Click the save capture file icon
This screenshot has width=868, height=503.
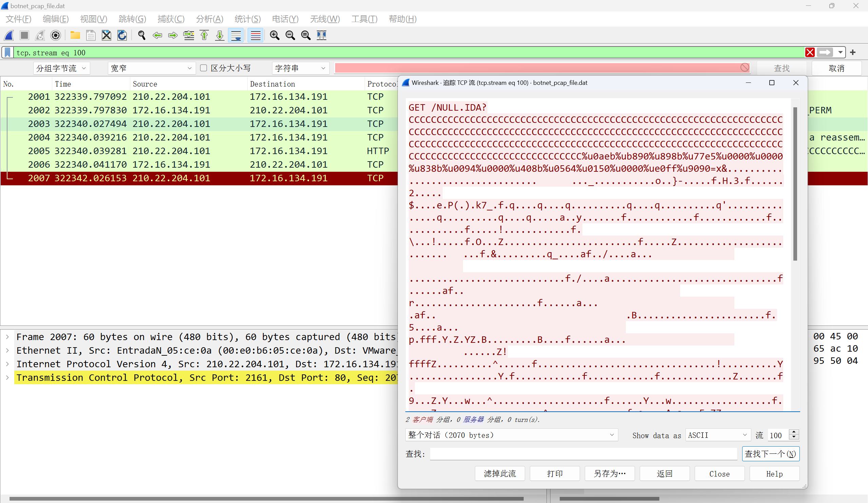tap(91, 35)
